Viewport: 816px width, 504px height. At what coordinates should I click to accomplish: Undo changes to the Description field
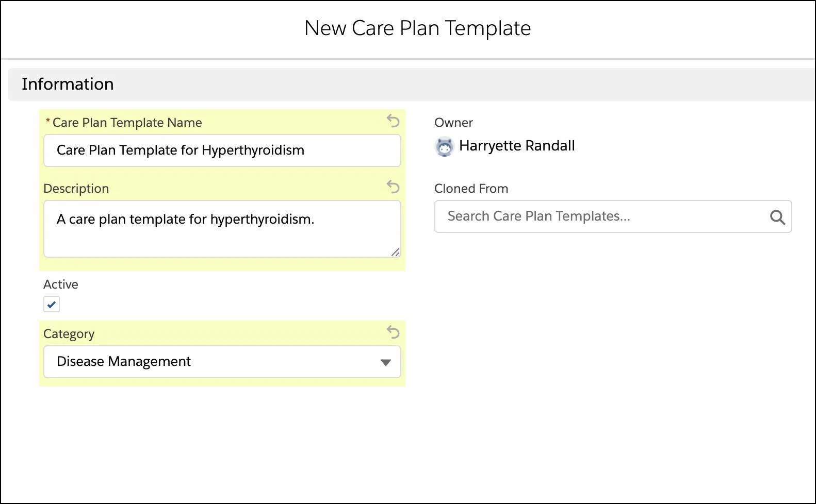[x=393, y=187]
